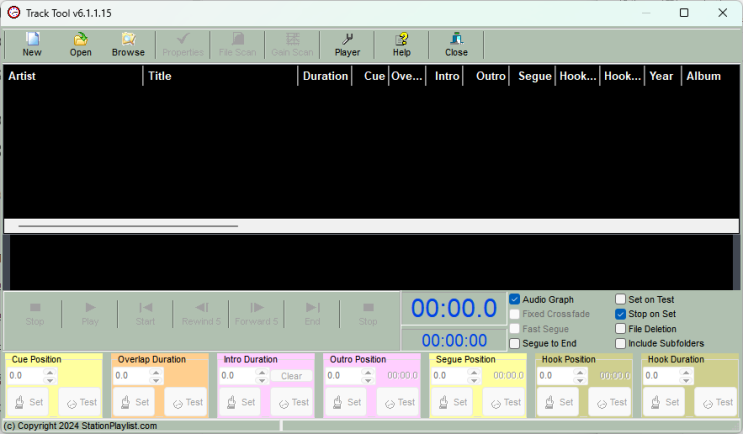Increase Hook Duration with up arrow
This screenshot has width=743, height=434.
click(686, 372)
